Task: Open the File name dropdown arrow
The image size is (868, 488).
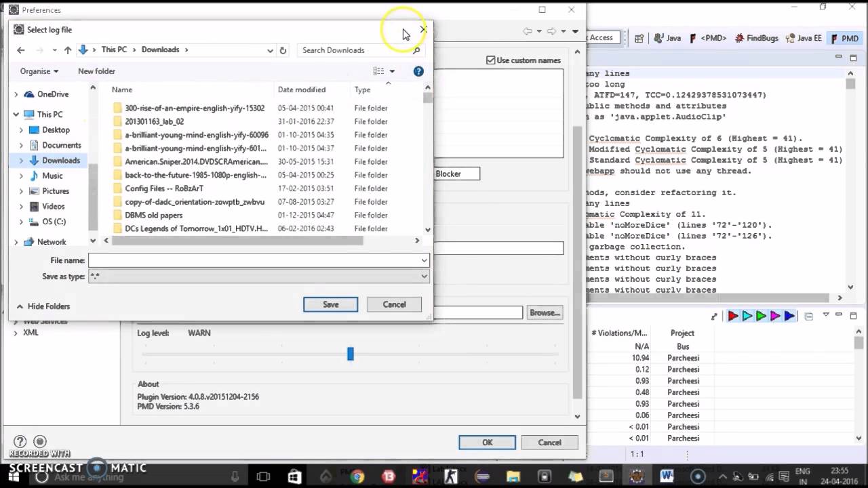Action: pyautogui.click(x=424, y=260)
